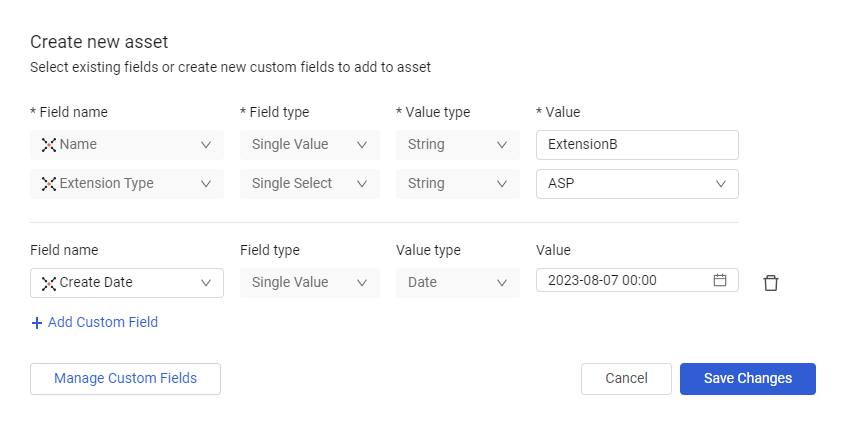The height and width of the screenshot is (426, 844).
Task: Click the plus icon beside Add Custom Field
Action: click(x=37, y=323)
